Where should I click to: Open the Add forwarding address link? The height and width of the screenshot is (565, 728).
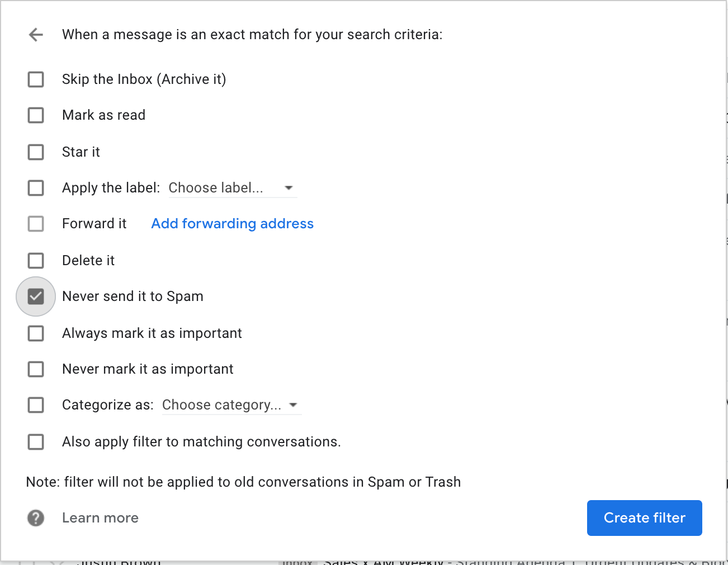[233, 224]
